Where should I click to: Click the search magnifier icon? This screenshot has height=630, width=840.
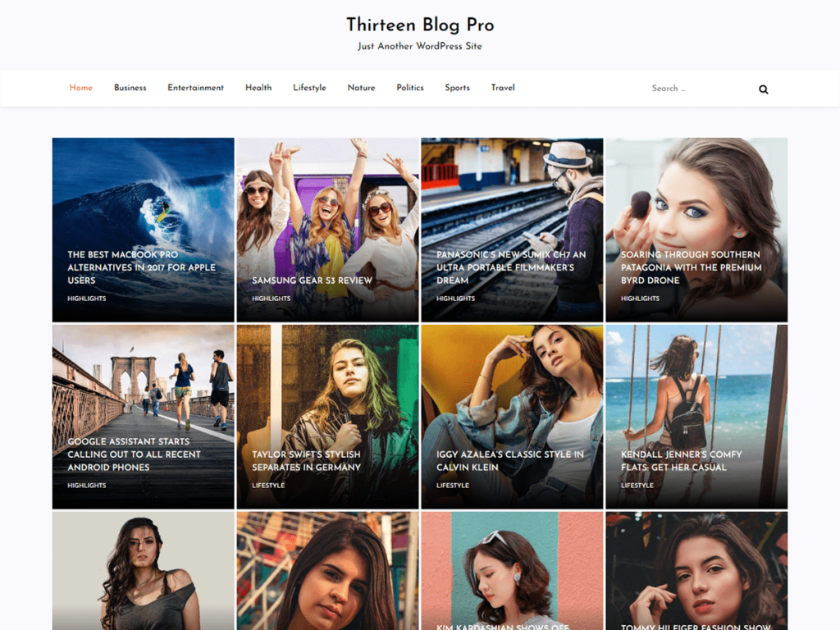(764, 89)
